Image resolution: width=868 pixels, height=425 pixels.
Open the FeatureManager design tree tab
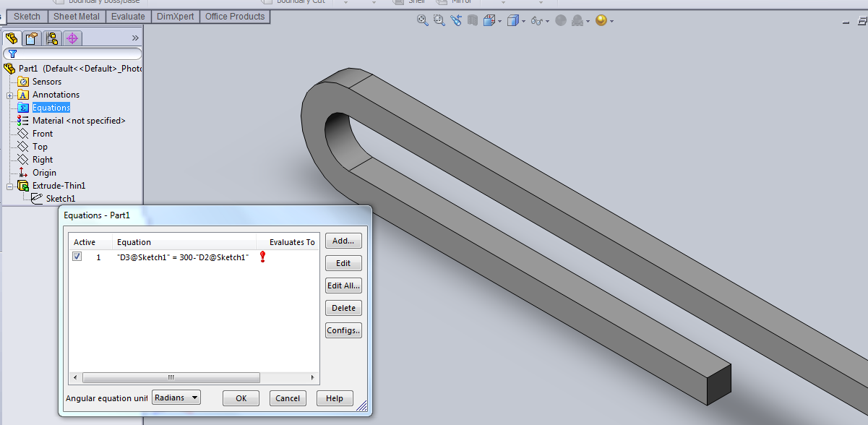pos(12,38)
